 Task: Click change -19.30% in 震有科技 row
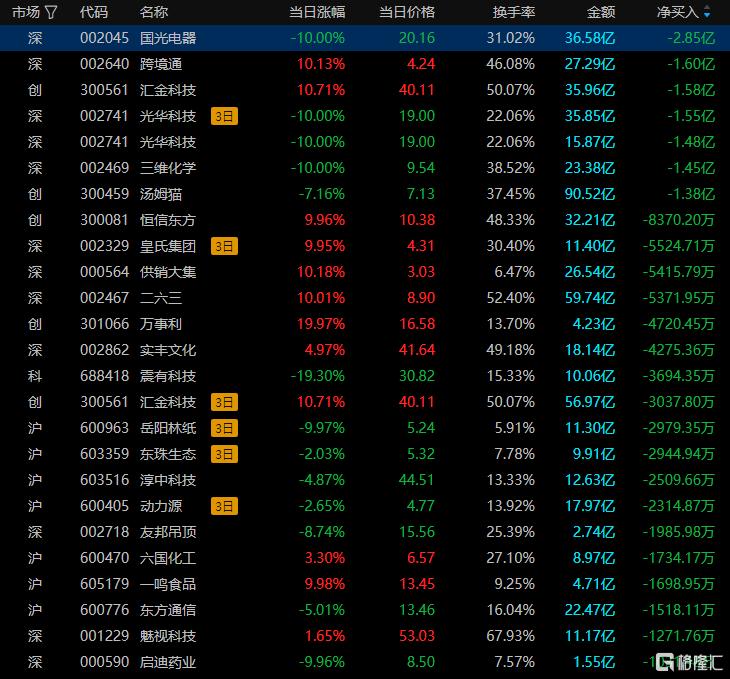coord(318,376)
